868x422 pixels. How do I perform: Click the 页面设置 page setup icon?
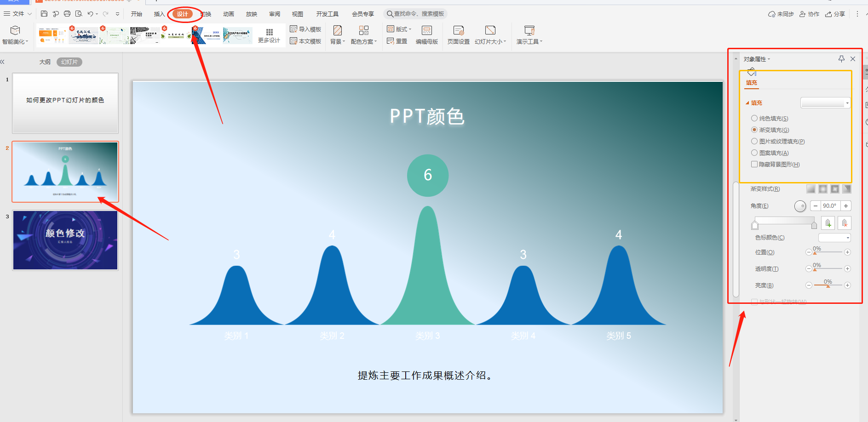click(x=459, y=35)
